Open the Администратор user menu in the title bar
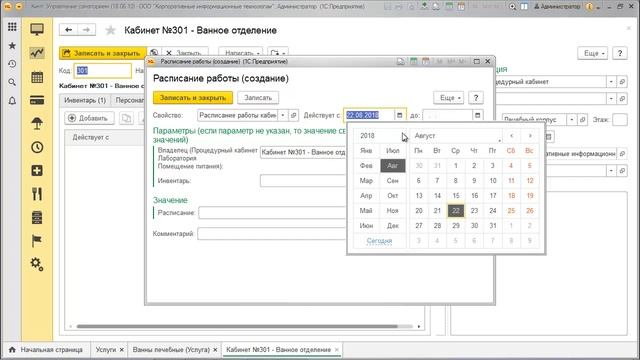This screenshot has width=640, height=360. [557, 7]
